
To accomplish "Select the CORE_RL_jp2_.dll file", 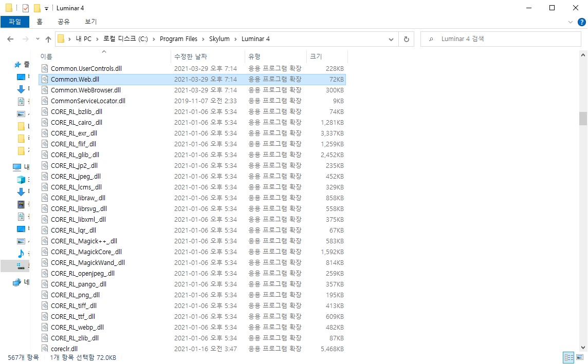I will point(192,165).
